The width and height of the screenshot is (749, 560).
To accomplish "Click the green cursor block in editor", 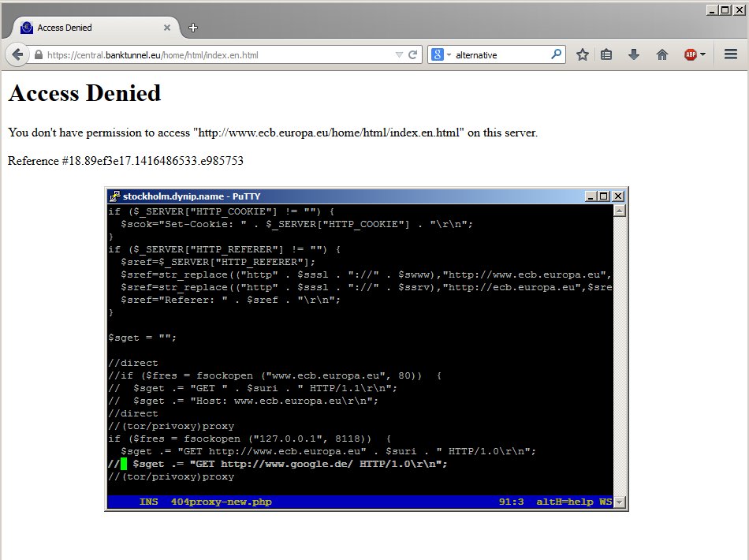I will (124, 464).
